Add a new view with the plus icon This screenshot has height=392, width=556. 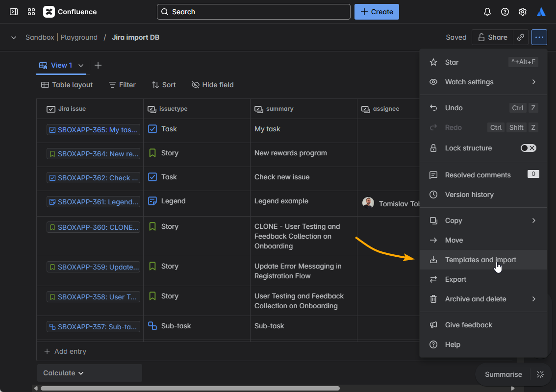point(98,65)
